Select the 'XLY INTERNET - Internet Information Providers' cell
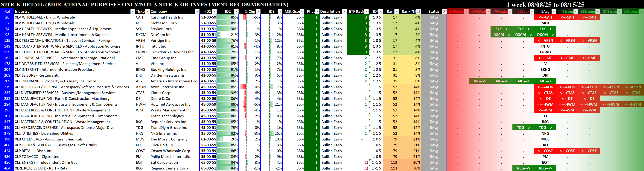This screenshot has width=644, height=171. pos(54,70)
